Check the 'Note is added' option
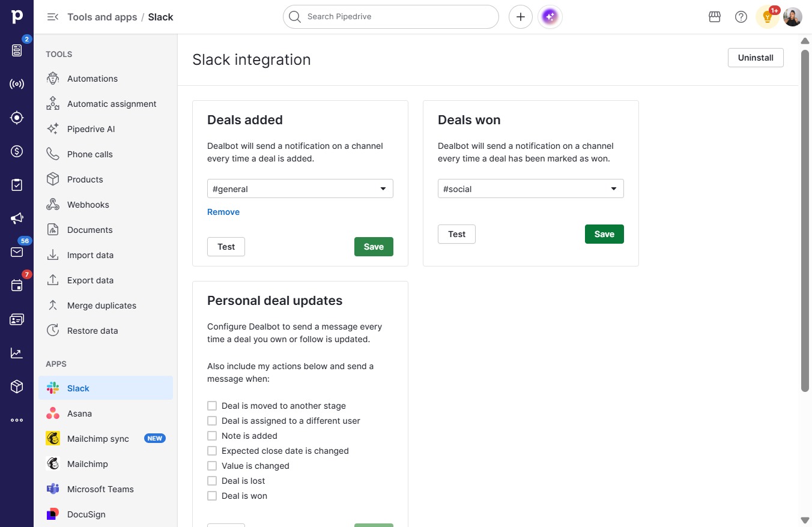812x527 pixels. [212, 436]
